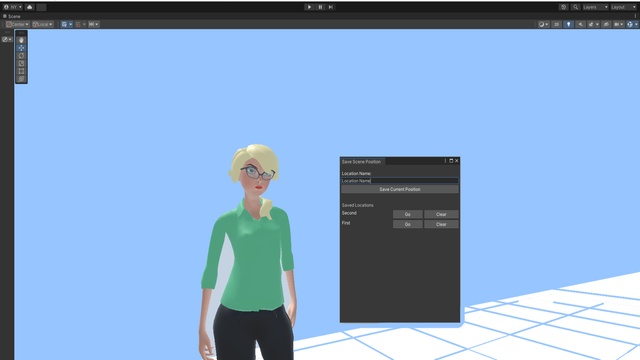This screenshot has width=640, height=360.
Task: Select the Rotate tool
Action: tap(21, 56)
